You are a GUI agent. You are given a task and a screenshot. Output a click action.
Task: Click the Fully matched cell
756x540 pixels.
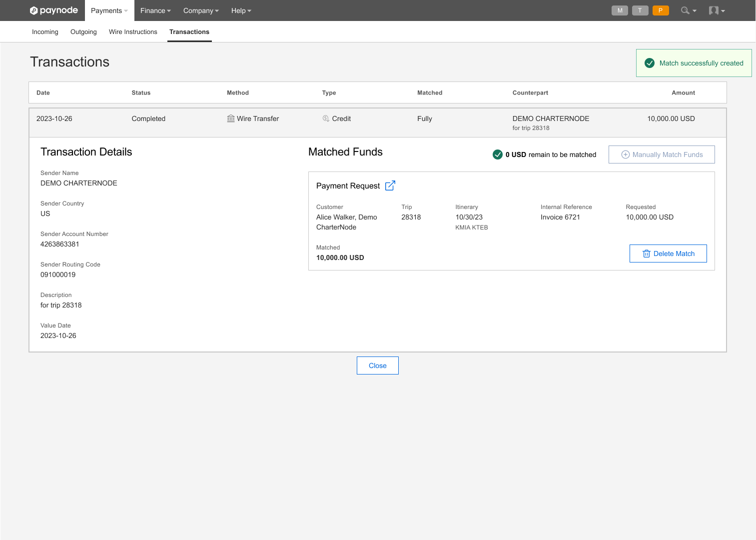[x=425, y=118]
